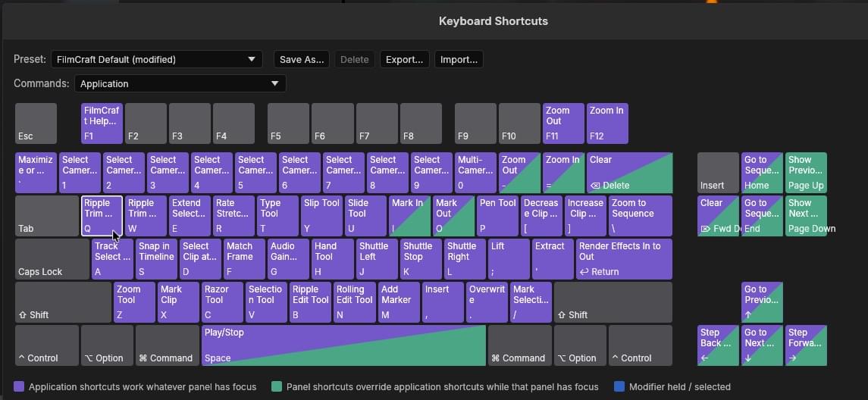Screen dimensions: 868x400
Task: Click the F key Match Frame
Action: pos(245,259)
